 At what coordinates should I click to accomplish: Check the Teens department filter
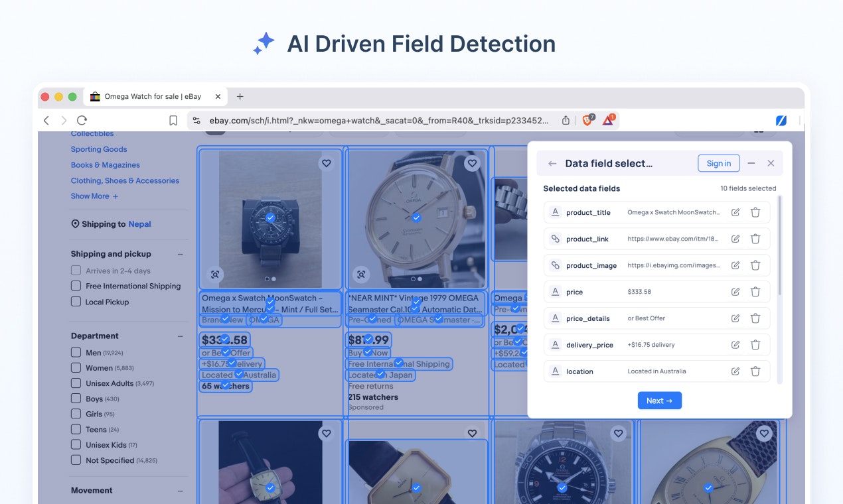(76, 429)
